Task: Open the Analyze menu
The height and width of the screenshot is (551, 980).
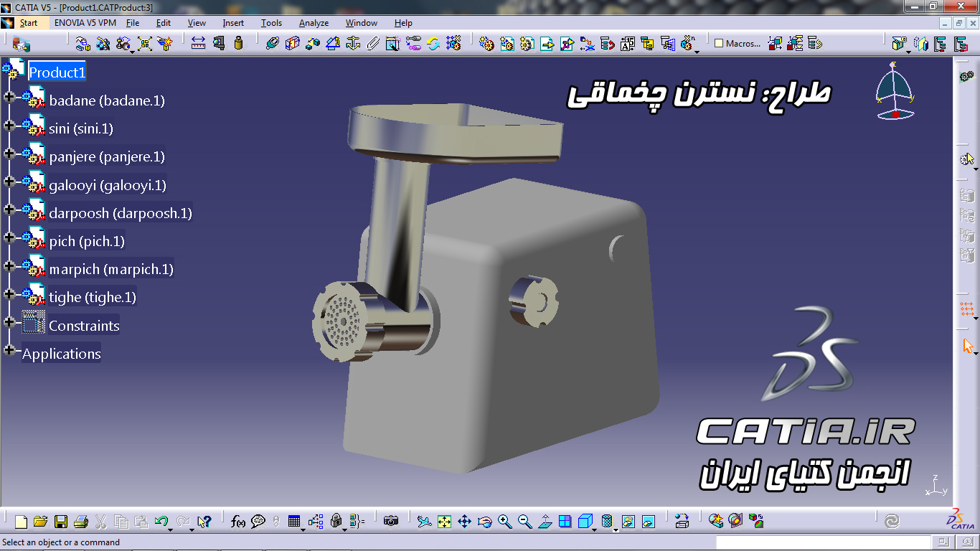Action: click(314, 23)
